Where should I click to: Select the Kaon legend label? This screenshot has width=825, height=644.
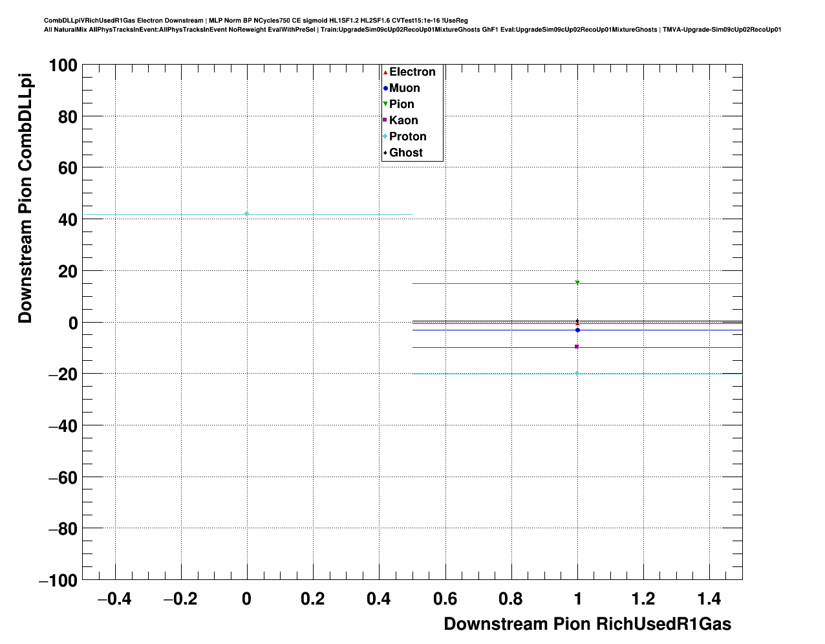(x=403, y=120)
